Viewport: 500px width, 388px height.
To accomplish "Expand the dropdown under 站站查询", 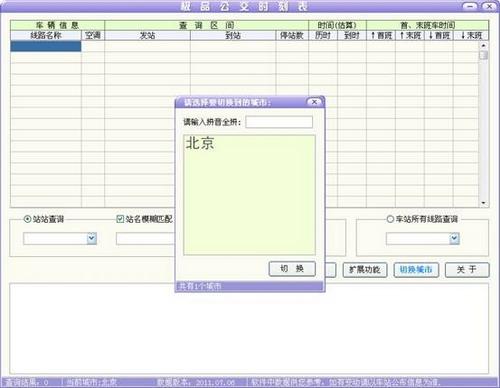I will coord(92,239).
